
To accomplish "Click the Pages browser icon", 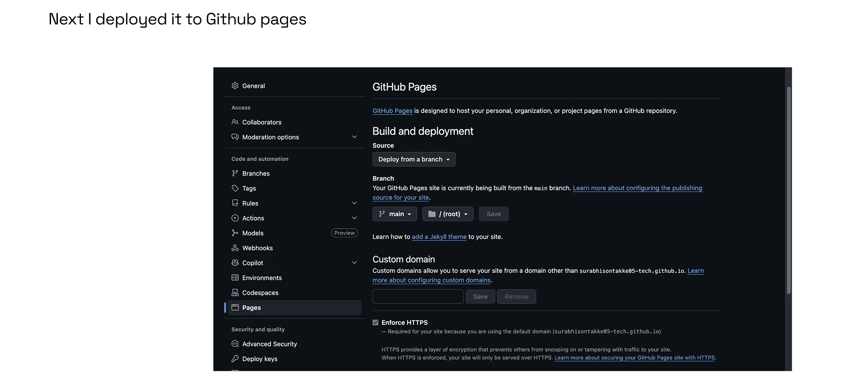I will tap(235, 307).
